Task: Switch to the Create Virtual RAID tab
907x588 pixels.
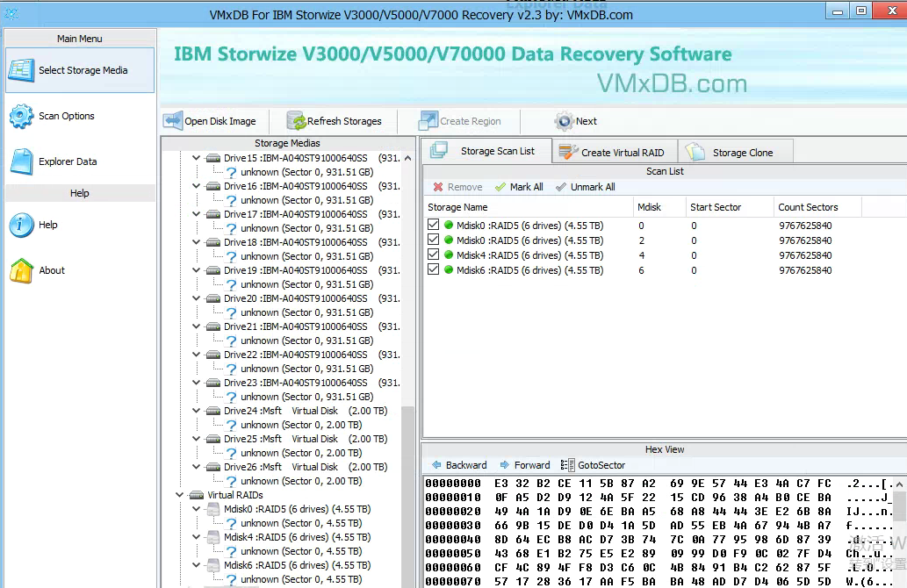Action: tap(615, 152)
